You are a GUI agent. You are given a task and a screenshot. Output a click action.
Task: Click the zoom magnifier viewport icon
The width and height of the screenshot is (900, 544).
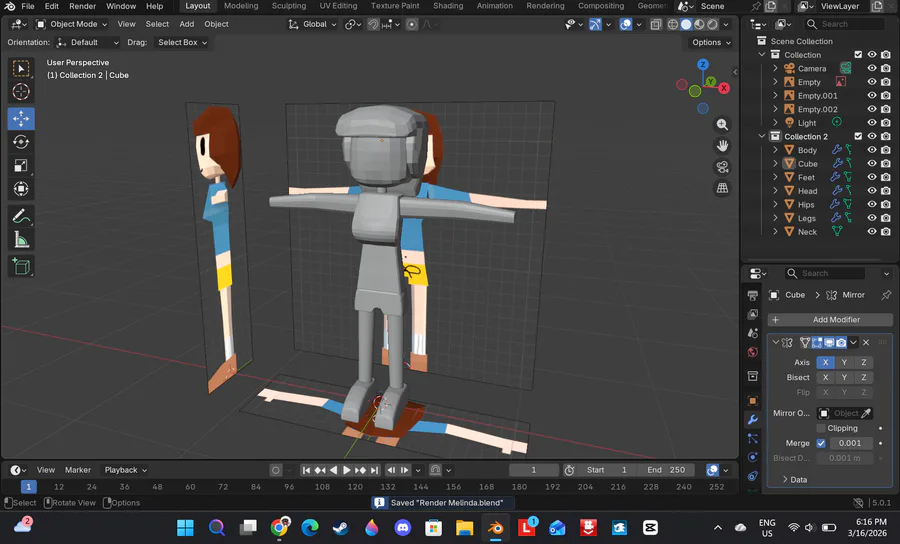point(722,125)
